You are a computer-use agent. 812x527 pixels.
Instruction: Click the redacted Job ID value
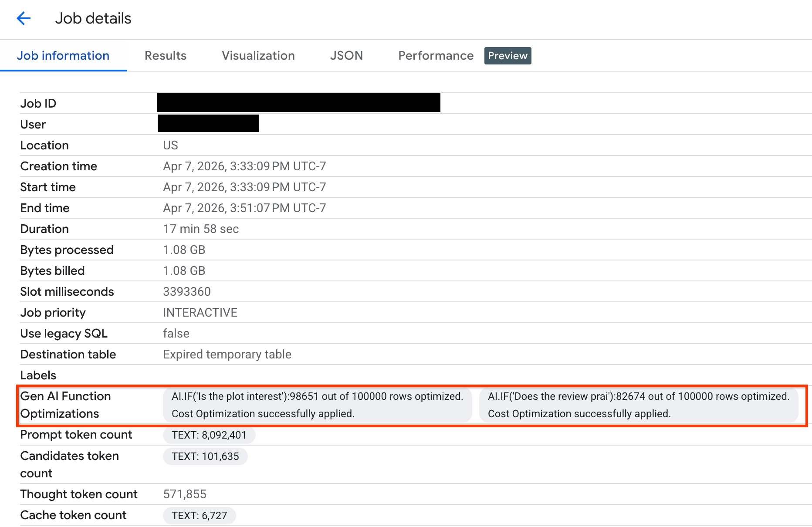298,102
